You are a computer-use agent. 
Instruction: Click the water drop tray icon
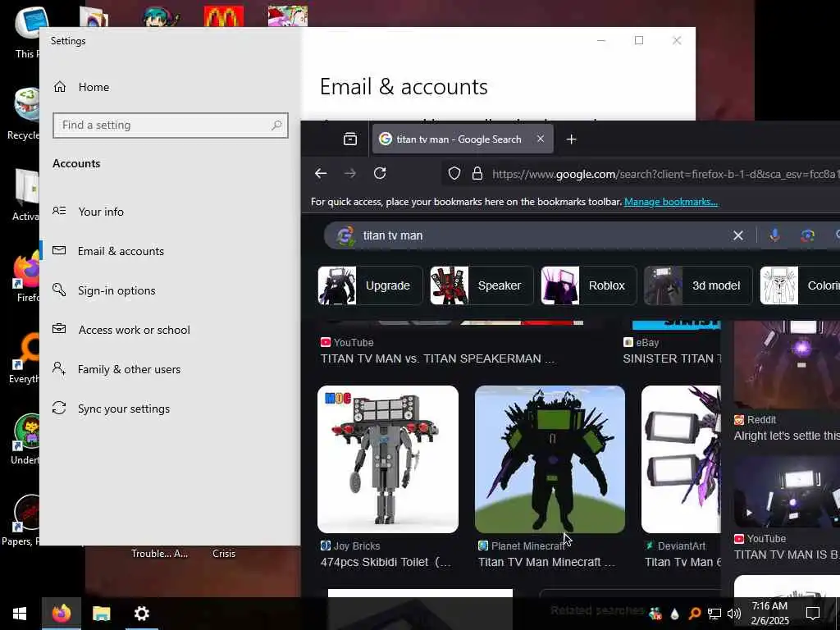tap(674, 614)
